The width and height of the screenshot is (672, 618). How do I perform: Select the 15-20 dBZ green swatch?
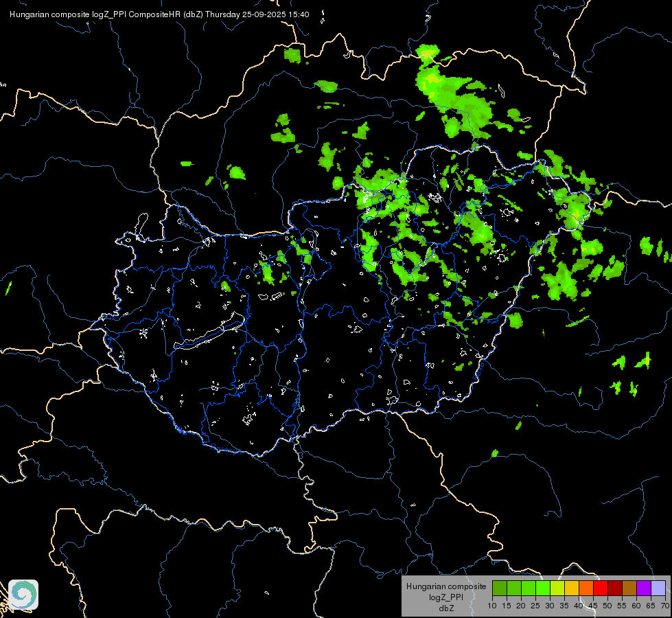[514, 588]
